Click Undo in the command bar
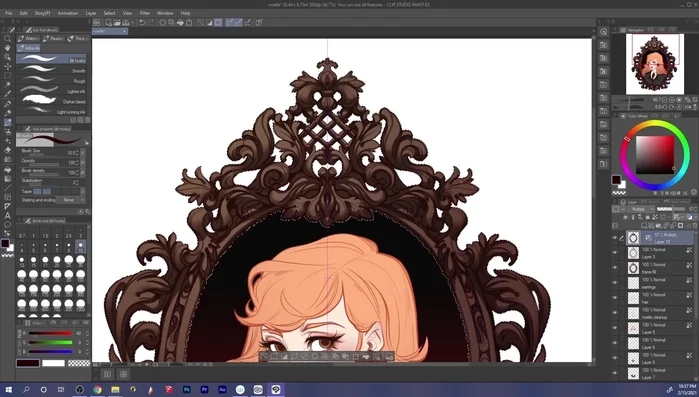The height and width of the screenshot is (397, 699). [142, 22]
